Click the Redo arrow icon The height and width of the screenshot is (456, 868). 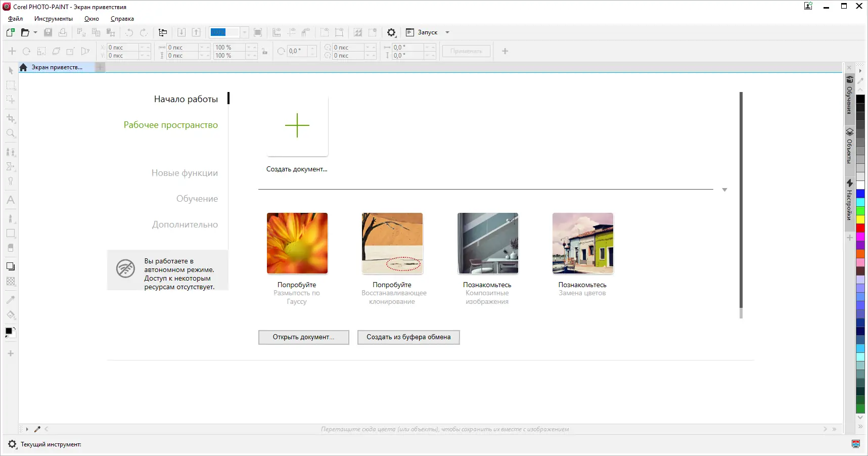point(144,32)
